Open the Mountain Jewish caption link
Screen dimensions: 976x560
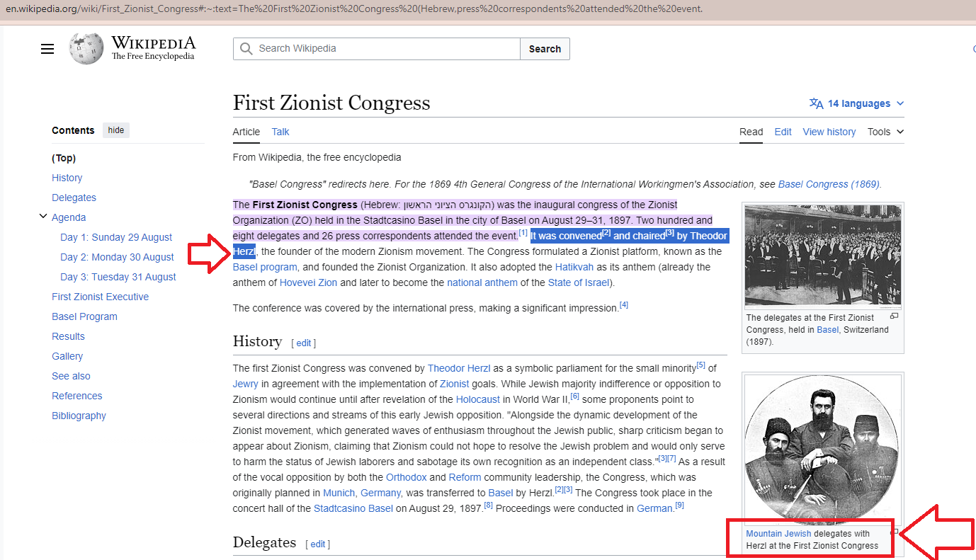pos(778,533)
